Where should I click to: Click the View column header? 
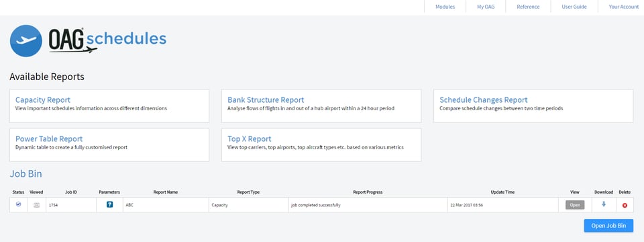[x=575, y=192]
